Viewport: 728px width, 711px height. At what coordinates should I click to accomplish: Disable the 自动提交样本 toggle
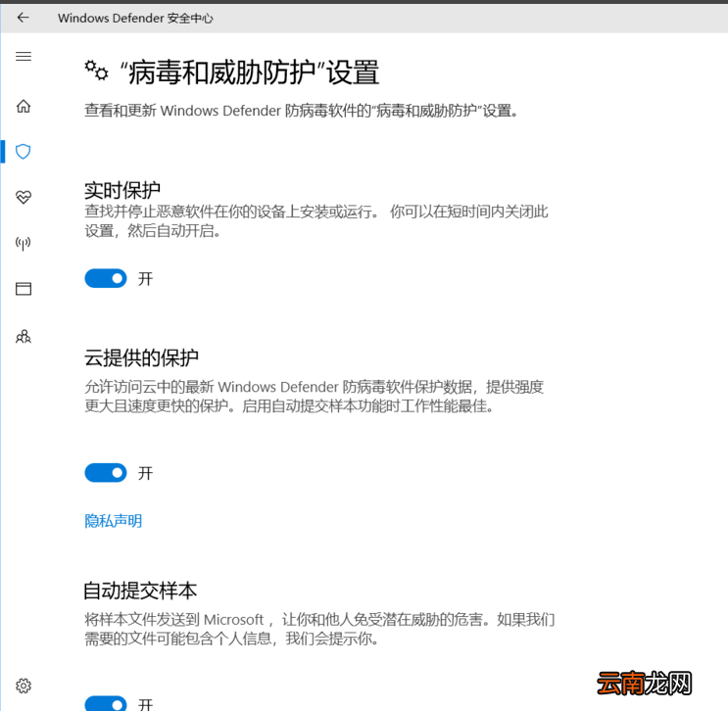pyautogui.click(x=106, y=703)
